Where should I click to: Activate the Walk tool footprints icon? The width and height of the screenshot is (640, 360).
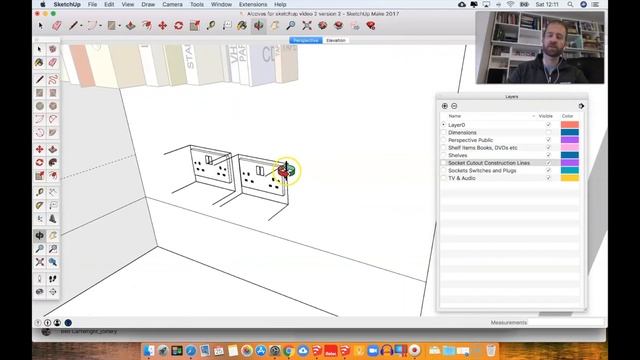53,278
